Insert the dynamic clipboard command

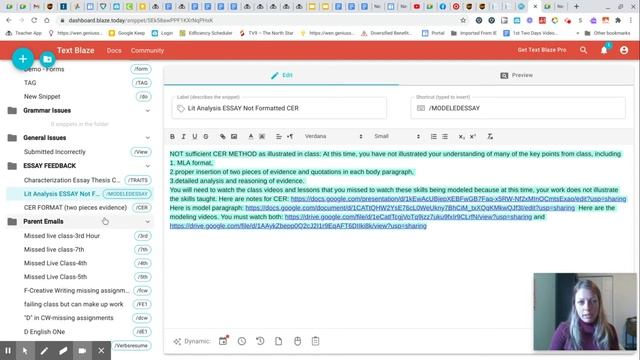[x=316, y=341]
